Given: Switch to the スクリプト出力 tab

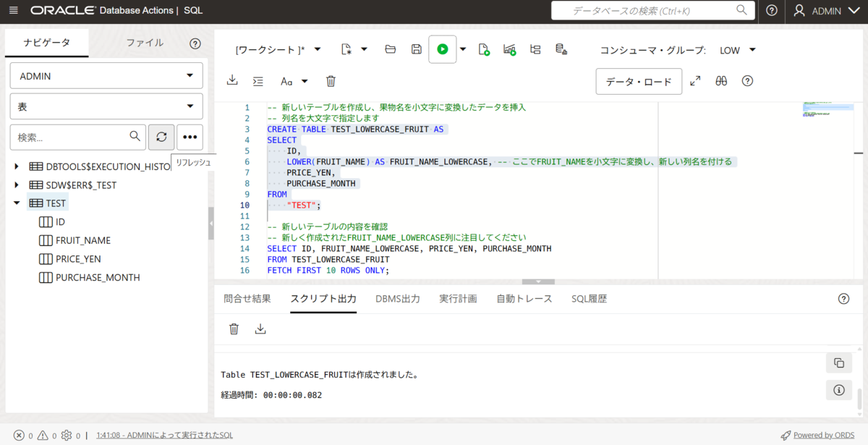Looking at the screenshot, I should 323,299.
